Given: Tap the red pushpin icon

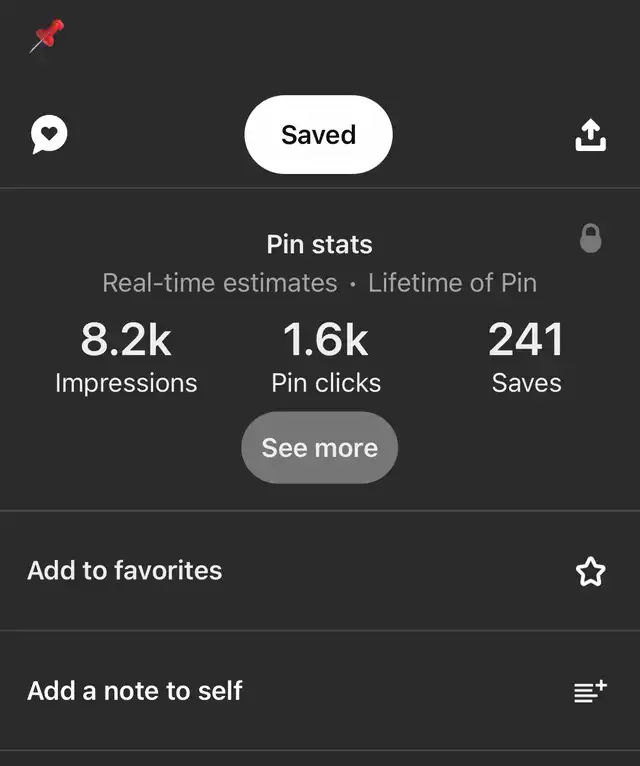Looking at the screenshot, I should (47, 36).
